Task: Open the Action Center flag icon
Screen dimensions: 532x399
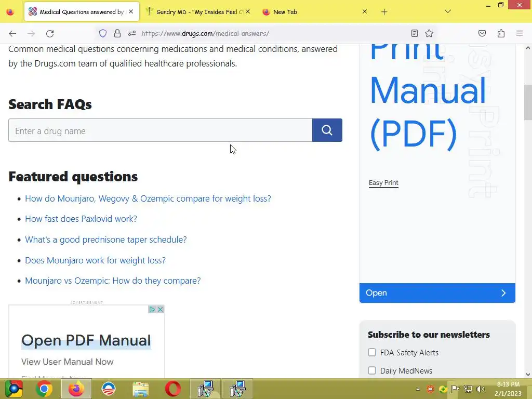Action: coord(455,389)
